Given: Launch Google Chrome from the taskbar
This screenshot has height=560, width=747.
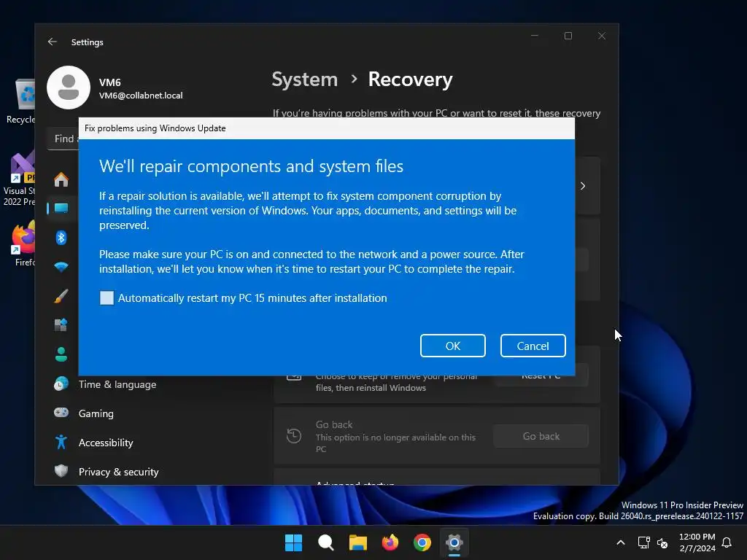Looking at the screenshot, I should (422, 542).
